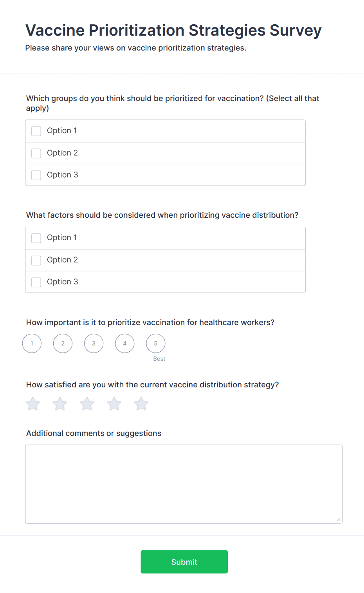Click the Submit button

(x=184, y=562)
